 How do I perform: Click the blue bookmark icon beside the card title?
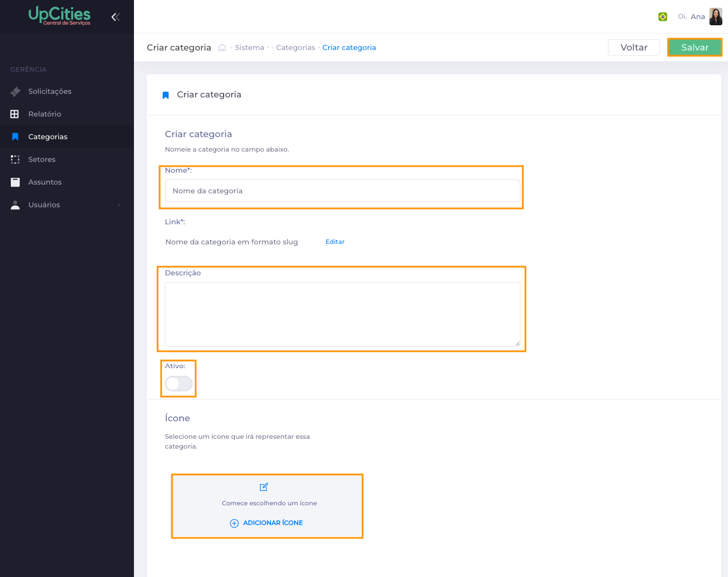click(165, 95)
